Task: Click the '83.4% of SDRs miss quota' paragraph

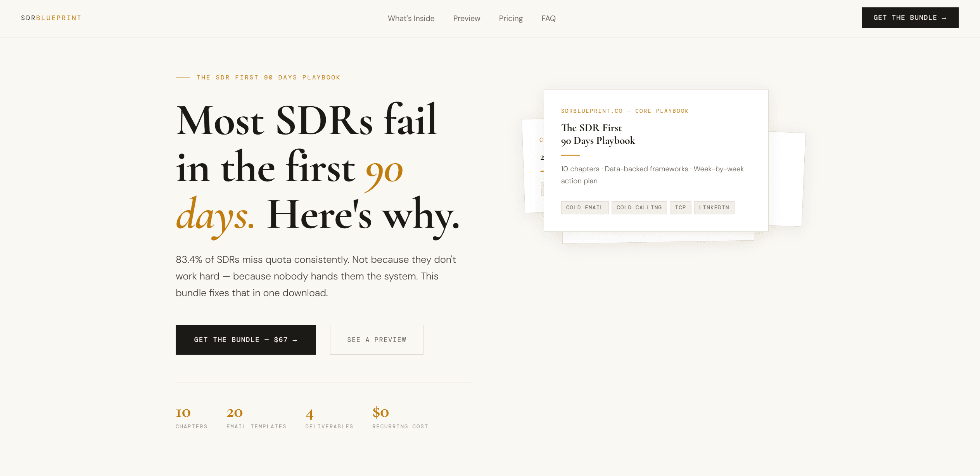Action: click(x=316, y=276)
